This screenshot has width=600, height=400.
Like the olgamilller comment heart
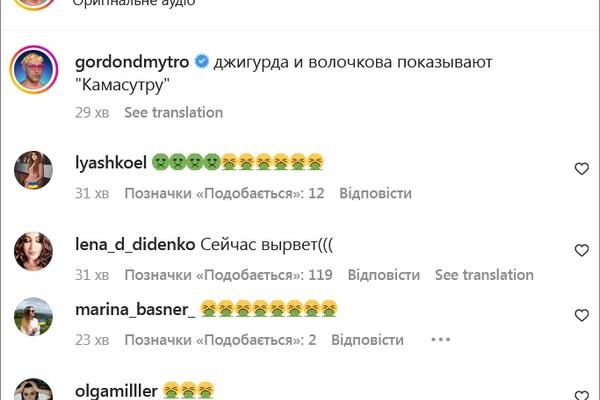coord(581,395)
